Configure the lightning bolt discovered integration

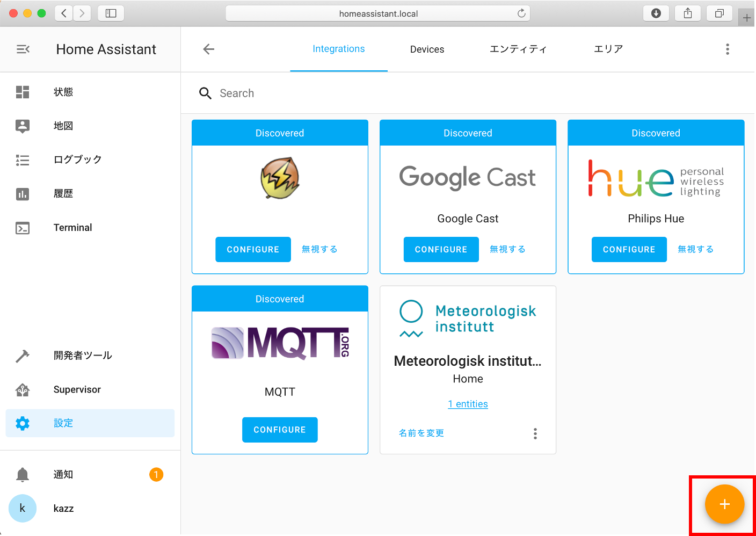pyautogui.click(x=253, y=250)
